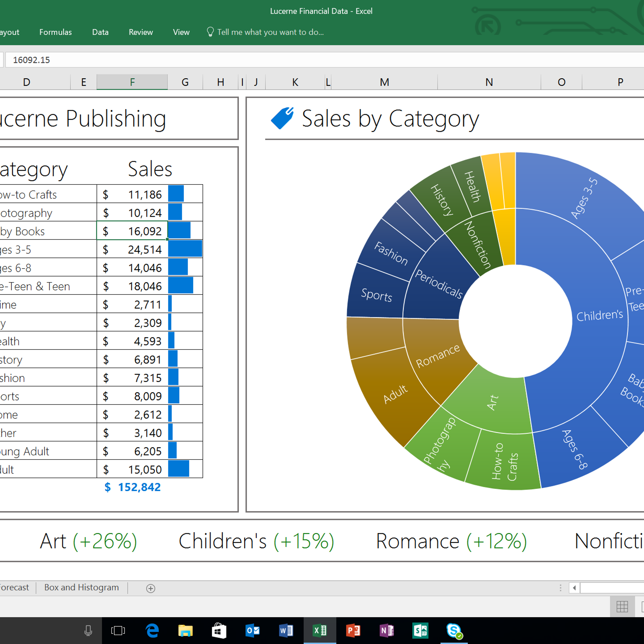Click the blue price tag icon
This screenshot has width=644, height=644.
282,118
